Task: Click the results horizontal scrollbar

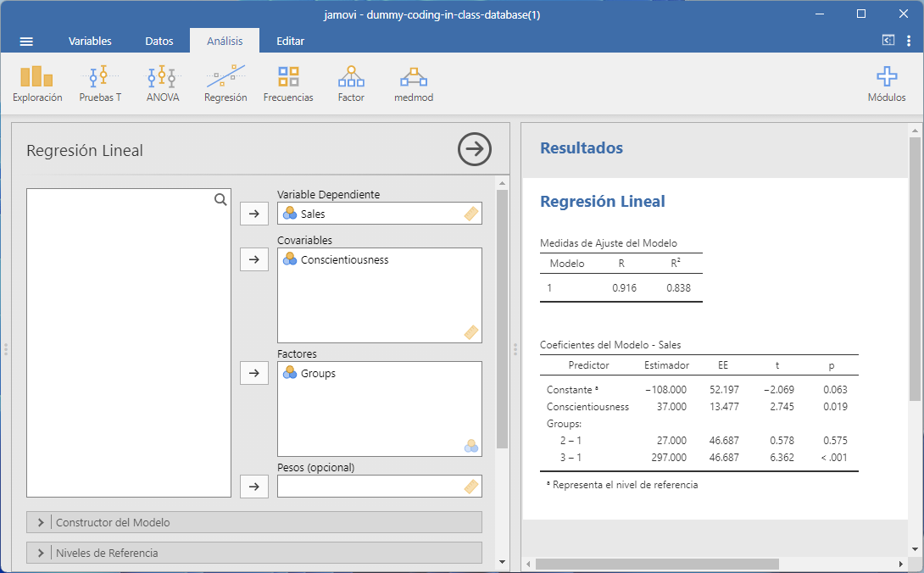Action: [657, 564]
